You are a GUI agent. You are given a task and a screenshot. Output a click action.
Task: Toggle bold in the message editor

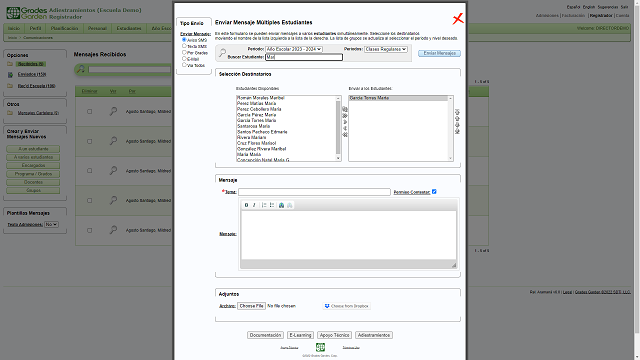pyautogui.click(x=246, y=205)
